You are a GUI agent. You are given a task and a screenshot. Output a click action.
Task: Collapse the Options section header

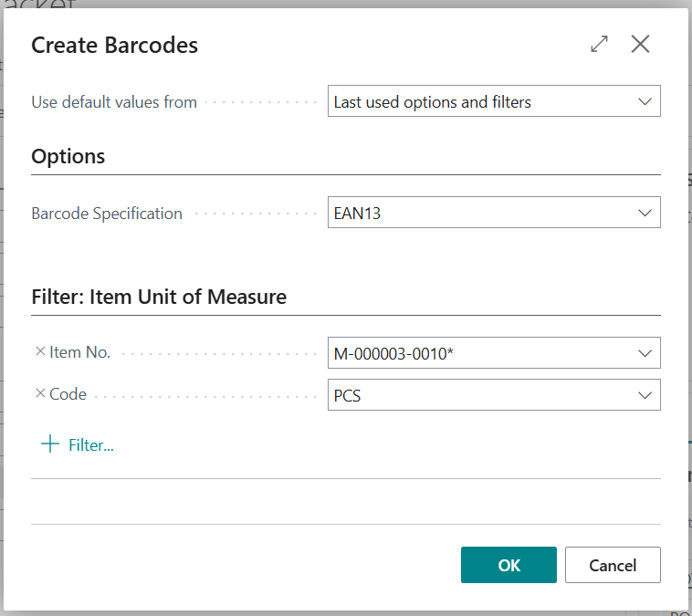68,156
